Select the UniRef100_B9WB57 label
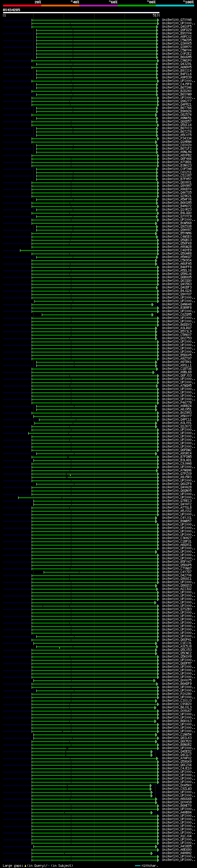This screenshot has height=868, width=197. tap(177, 521)
